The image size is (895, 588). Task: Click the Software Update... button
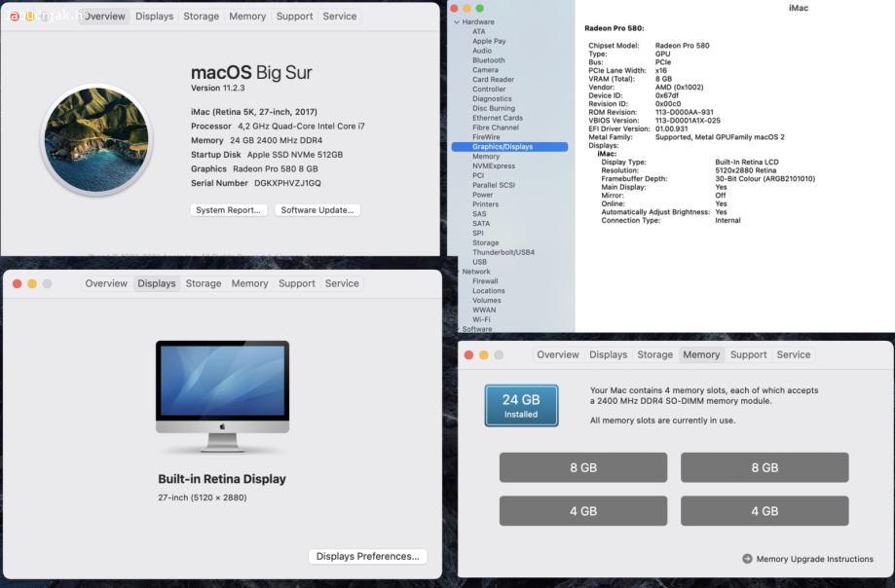(317, 210)
